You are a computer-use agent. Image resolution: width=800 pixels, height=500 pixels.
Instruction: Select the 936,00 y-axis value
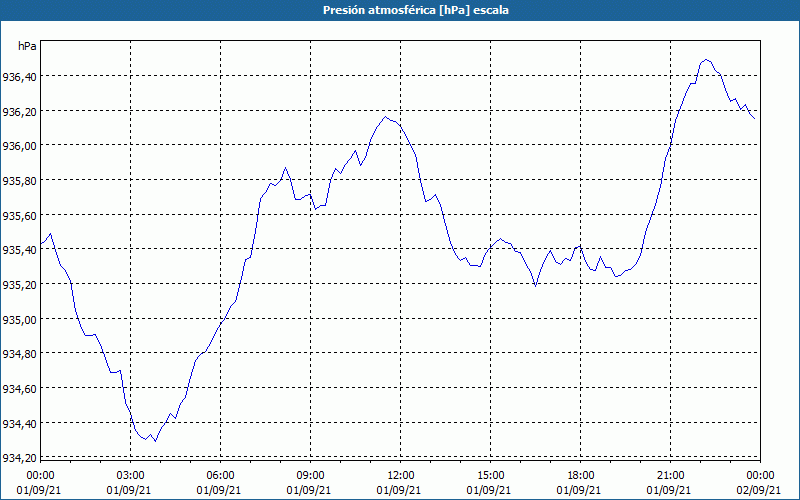coord(19,146)
